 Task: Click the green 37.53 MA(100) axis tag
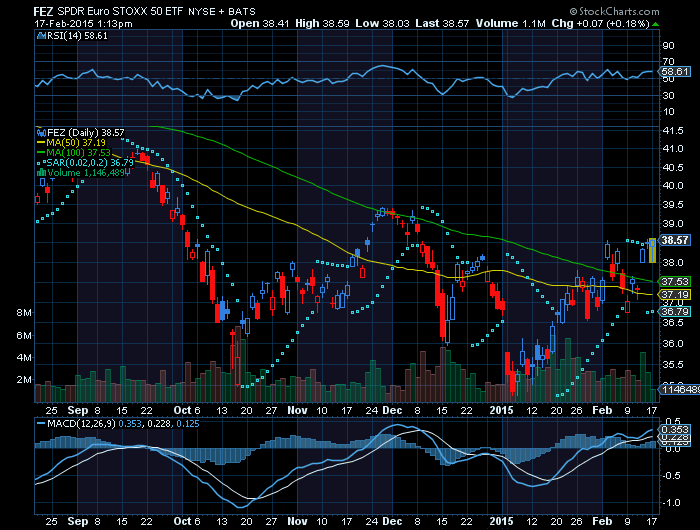[x=675, y=282]
